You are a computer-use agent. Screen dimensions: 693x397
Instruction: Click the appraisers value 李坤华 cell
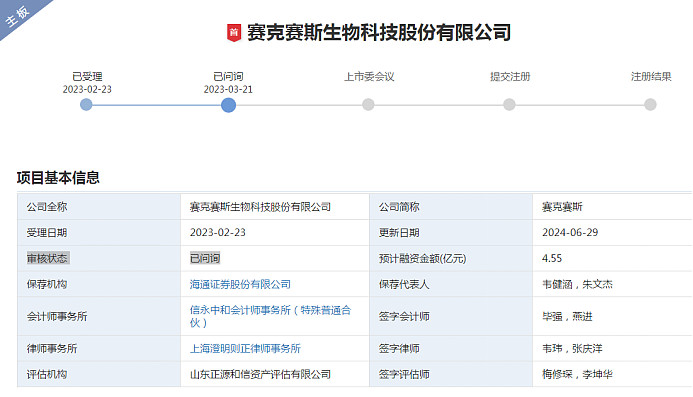pos(613,374)
